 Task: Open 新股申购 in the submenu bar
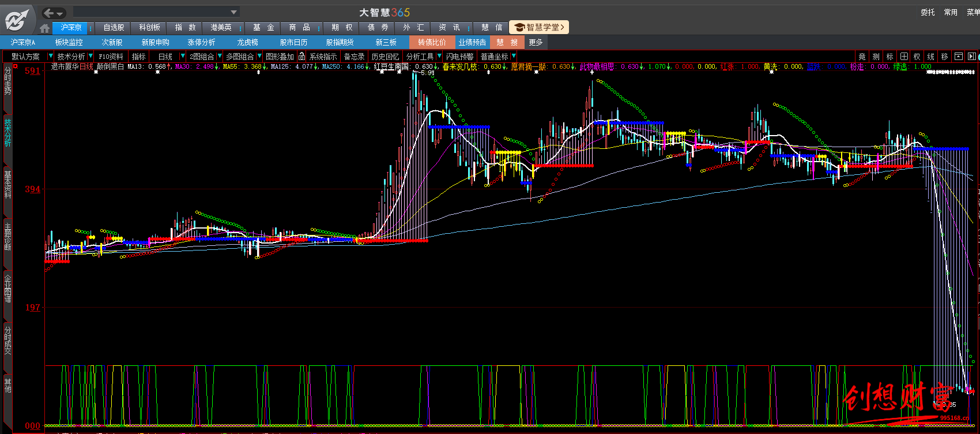(155, 43)
